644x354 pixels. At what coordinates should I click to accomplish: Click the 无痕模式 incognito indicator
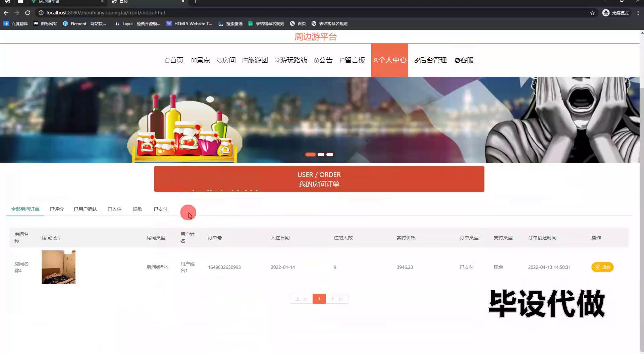616,13
